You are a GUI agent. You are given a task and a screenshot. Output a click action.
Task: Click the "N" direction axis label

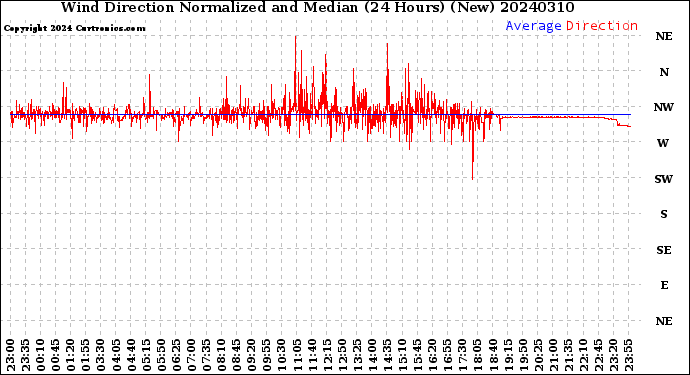tap(664, 72)
